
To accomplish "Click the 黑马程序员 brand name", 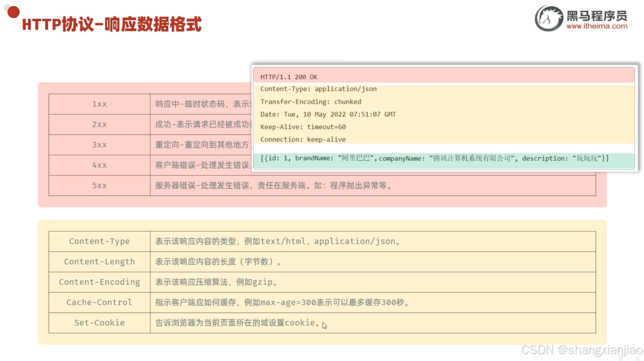I will click(597, 15).
